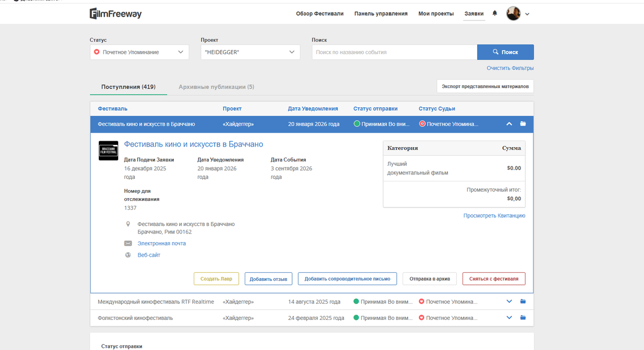This screenshot has width=644, height=350.
Task: Click Экспорт представленных материалов button
Action: [x=485, y=86]
